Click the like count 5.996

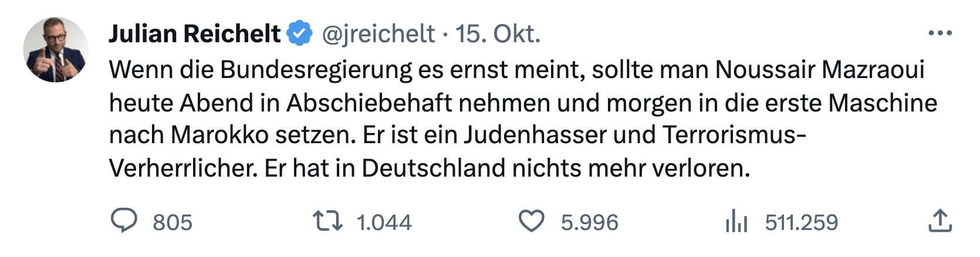[x=589, y=222]
